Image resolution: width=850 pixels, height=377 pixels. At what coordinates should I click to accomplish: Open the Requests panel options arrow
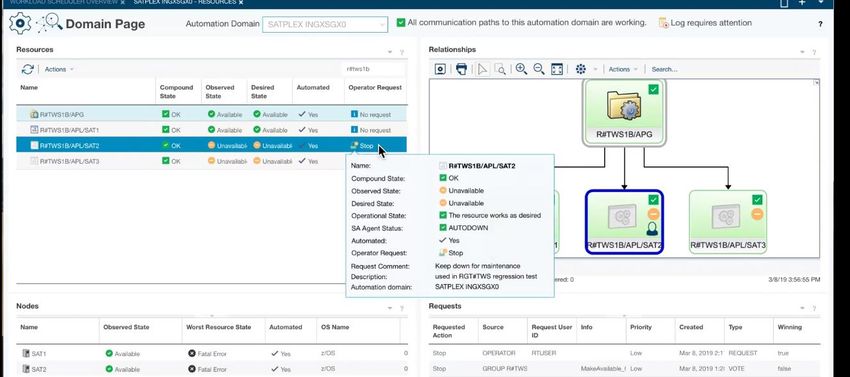point(802,308)
